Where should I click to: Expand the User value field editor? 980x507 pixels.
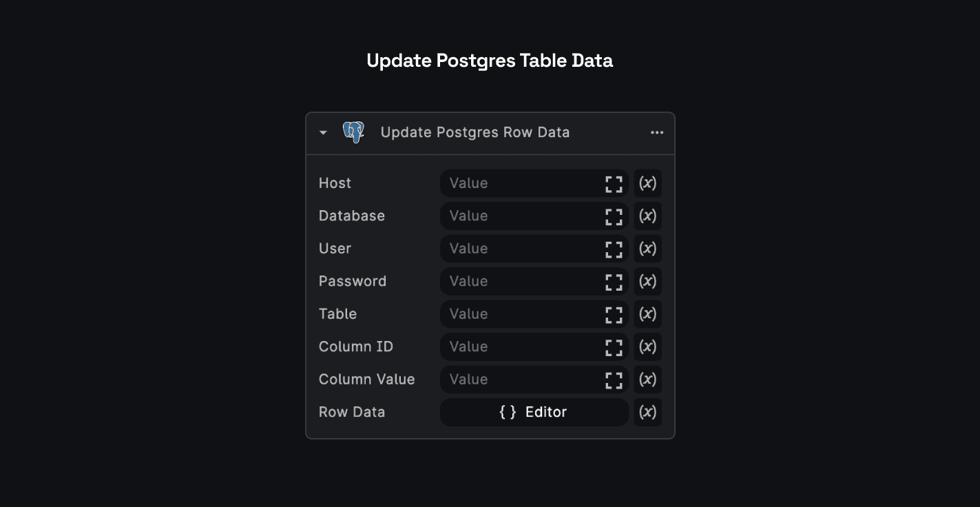pos(614,249)
